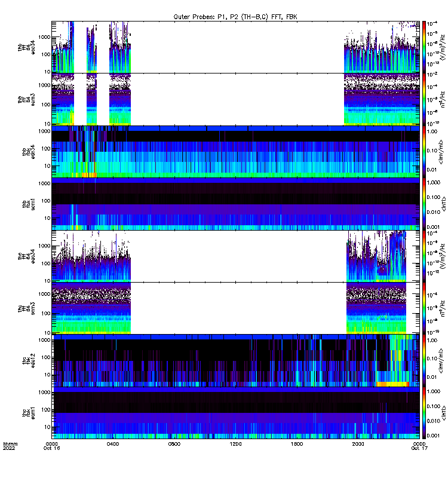
Task: Click the <|nT|> unit label of thb scm1 color bar
Action: 444,204
